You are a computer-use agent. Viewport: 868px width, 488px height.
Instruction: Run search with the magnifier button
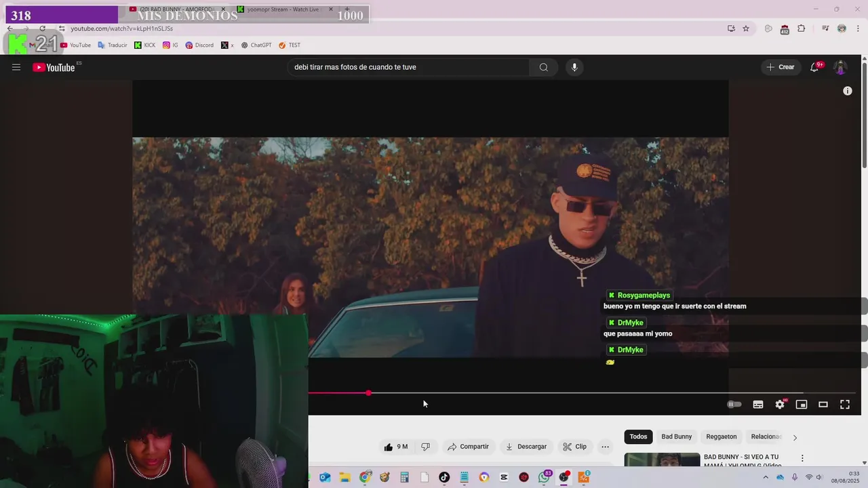coord(543,67)
